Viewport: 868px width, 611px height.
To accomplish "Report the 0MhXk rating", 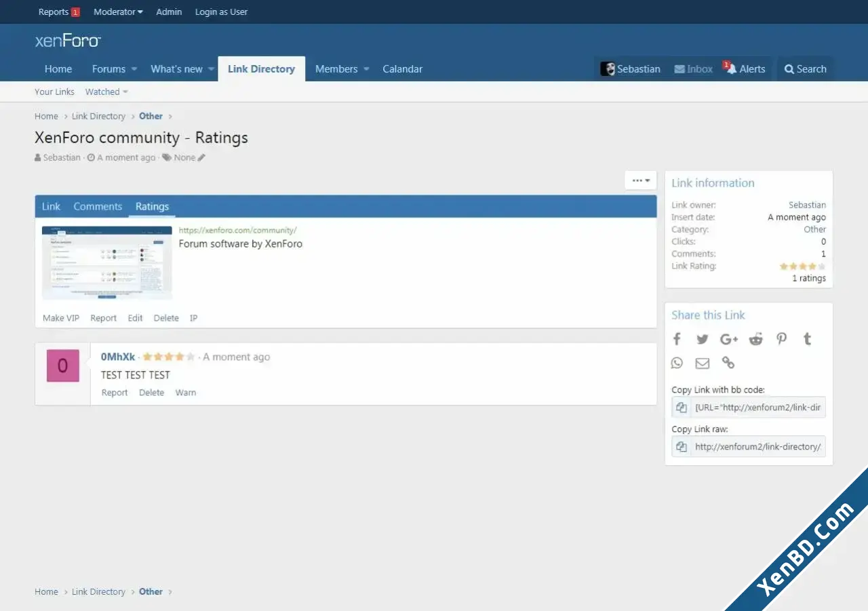I will (115, 393).
